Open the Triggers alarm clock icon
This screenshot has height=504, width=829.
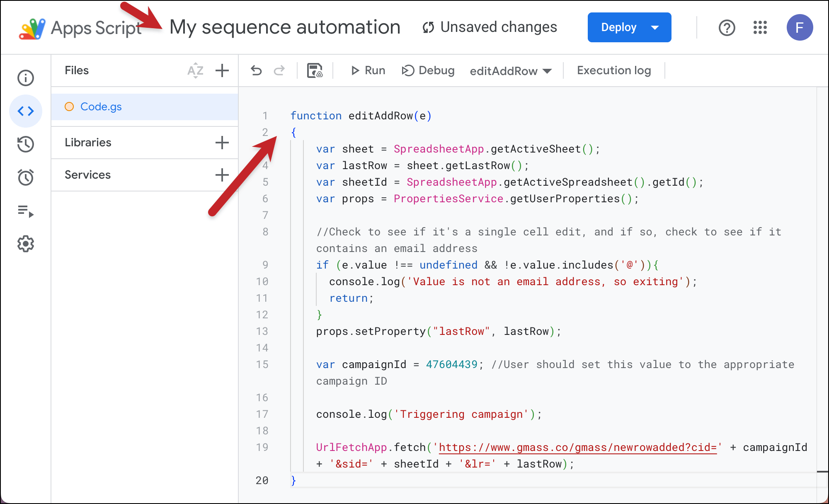[x=26, y=177]
